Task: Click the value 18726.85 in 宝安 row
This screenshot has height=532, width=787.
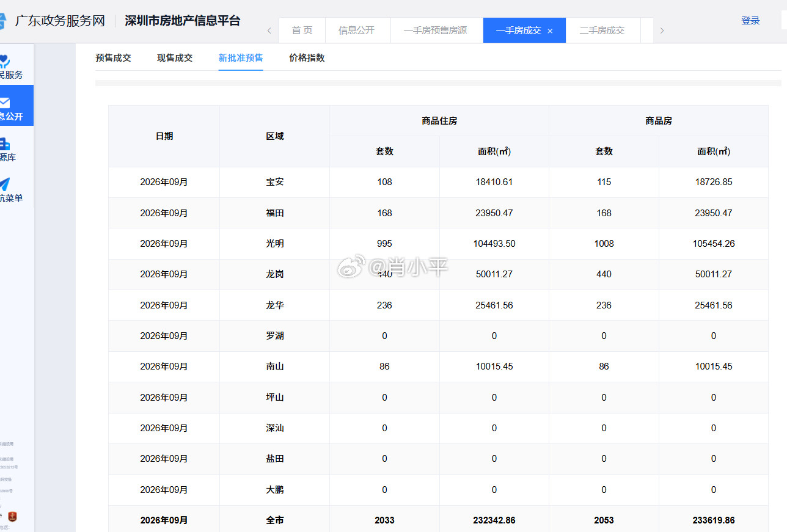Action: pos(714,182)
